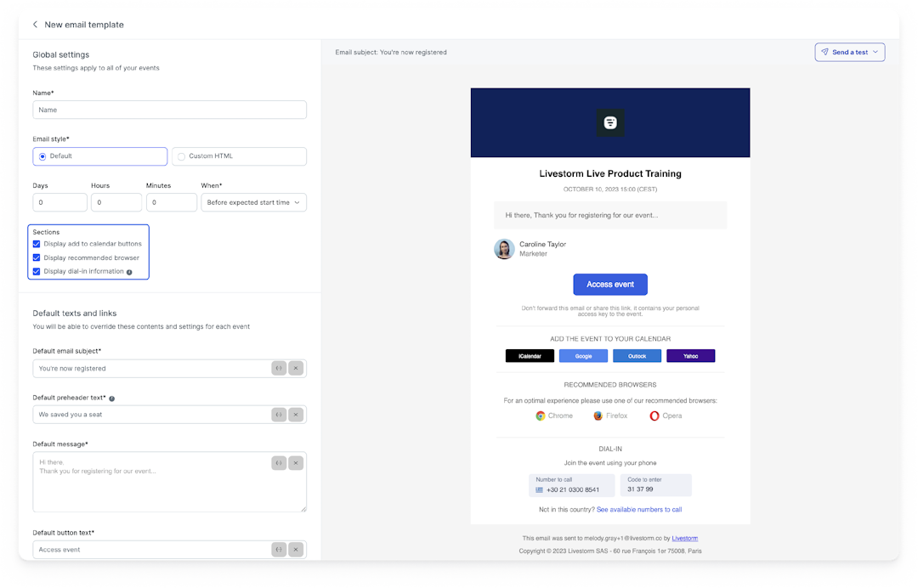Insert variable in Default email subject field
The image size is (918, 588).
(x=279, y=369)
